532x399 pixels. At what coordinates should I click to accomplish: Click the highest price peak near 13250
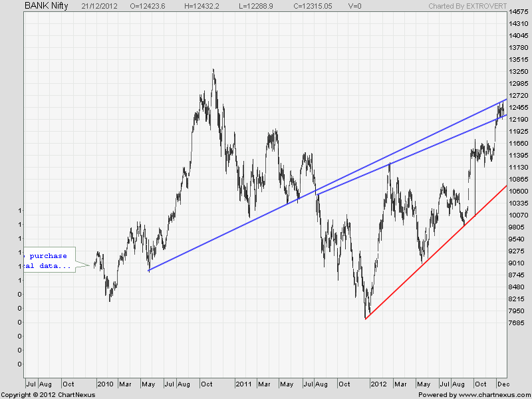pos(213,70)
